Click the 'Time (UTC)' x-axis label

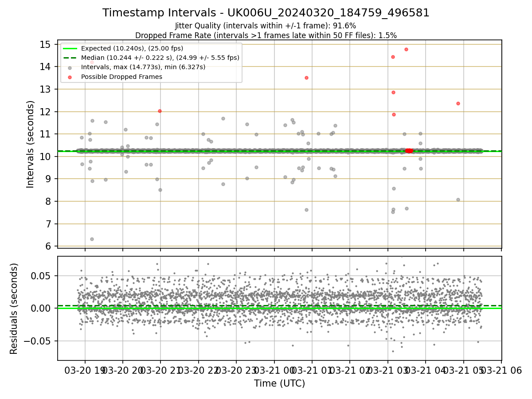point(279,383)
